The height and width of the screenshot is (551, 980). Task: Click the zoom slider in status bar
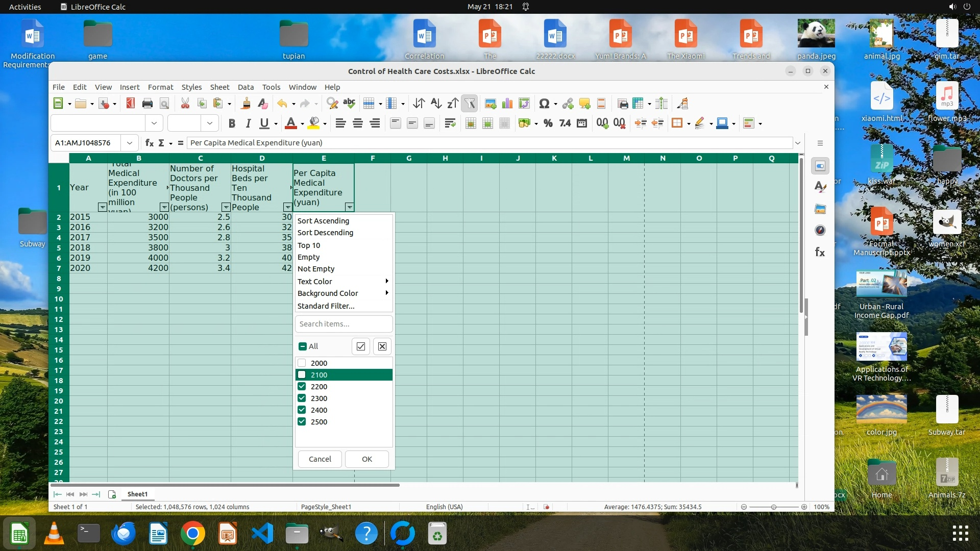click(774, 507)
